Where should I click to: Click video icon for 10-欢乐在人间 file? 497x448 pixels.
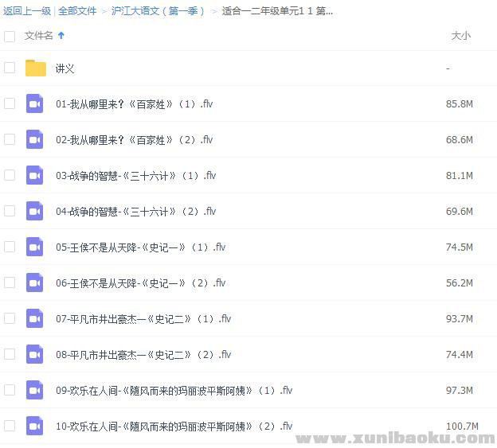(34, 426)
